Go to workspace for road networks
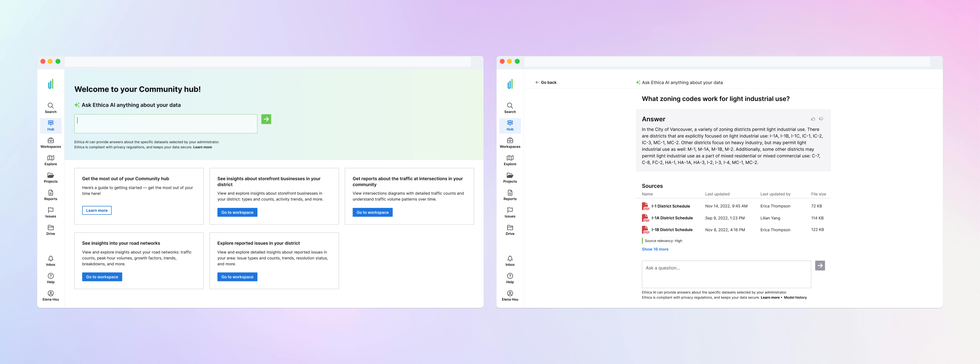The height and width of the screenshot is (364, 980). (102, 277)
